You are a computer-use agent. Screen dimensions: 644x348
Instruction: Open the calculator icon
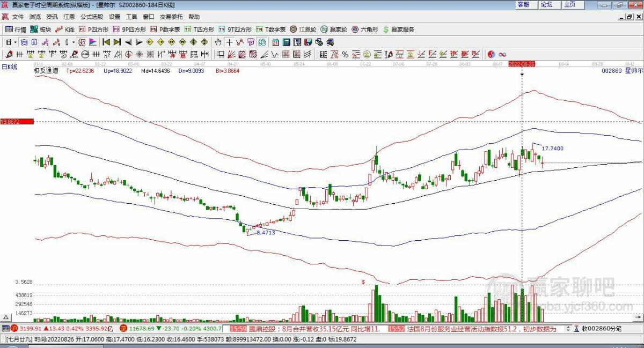tap(286, 42)
